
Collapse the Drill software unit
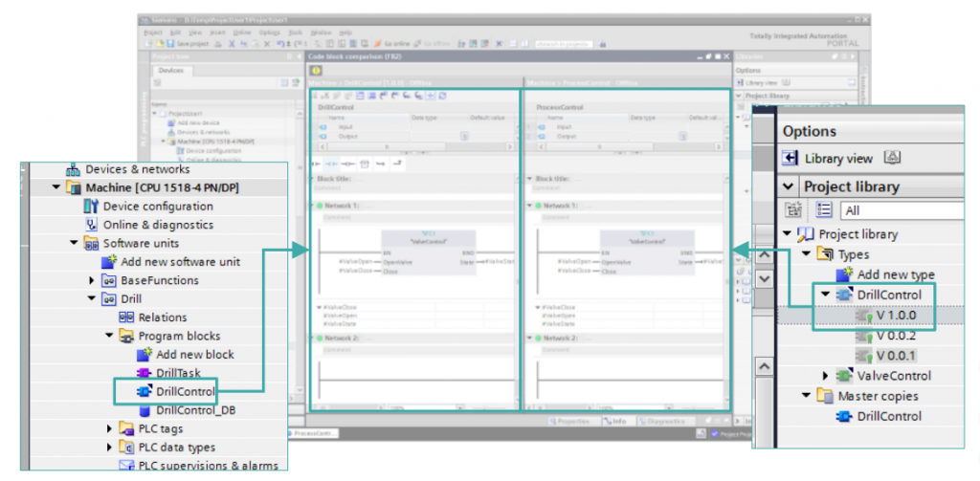[92, 299]
